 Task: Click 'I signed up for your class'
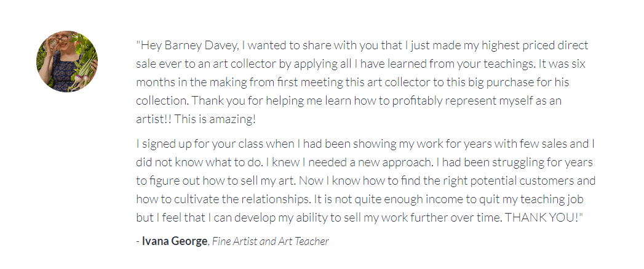pos(200,144)
